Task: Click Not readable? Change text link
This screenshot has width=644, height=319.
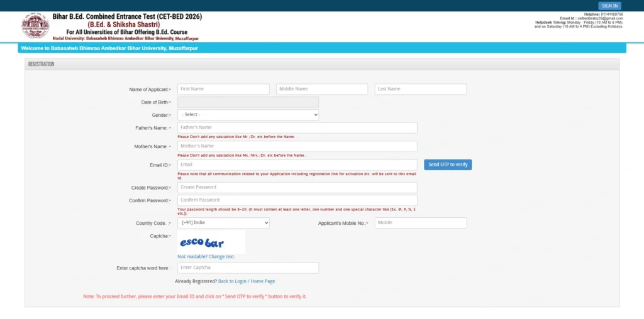Action: 206,257
